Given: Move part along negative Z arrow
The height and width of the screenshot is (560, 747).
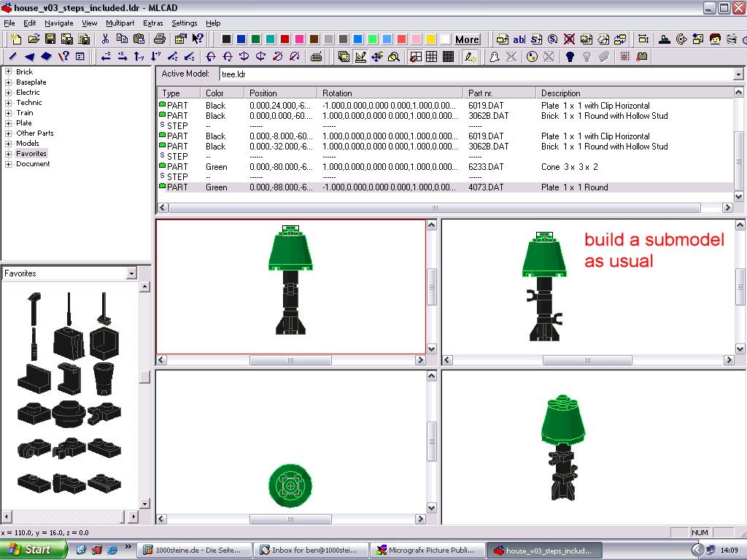Looking at the screenshot, I should coord(190,57).
